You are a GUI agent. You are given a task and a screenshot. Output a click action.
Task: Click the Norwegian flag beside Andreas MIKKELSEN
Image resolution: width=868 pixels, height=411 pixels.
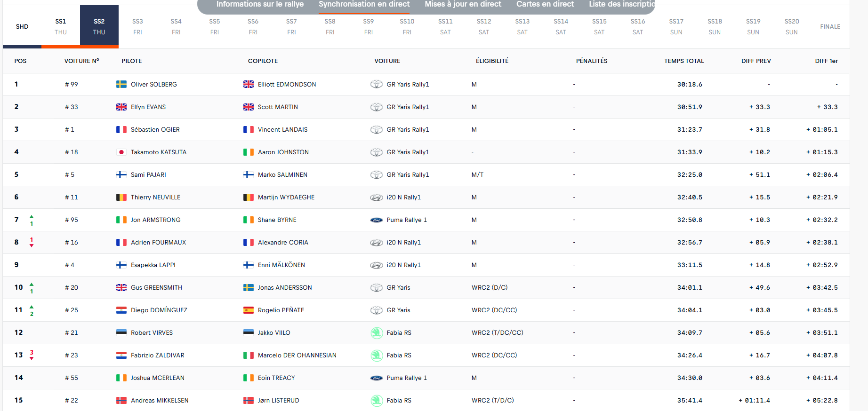click(x=121, y=400)
